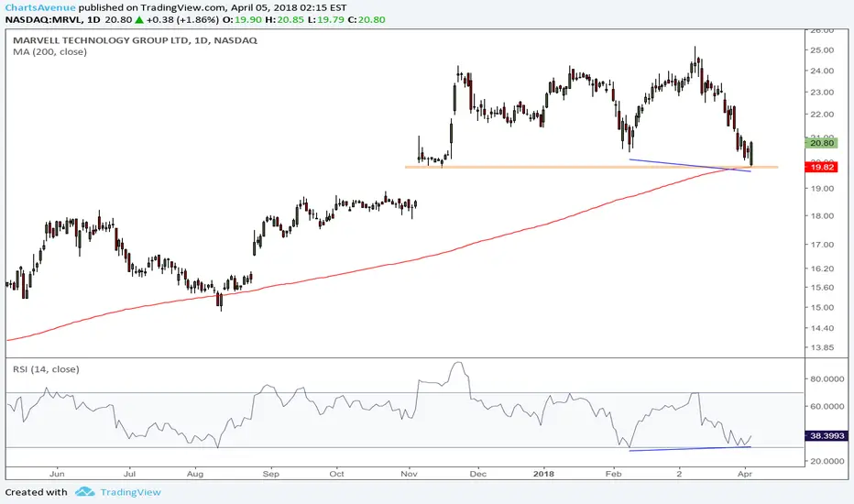854x504 pixels.
Task: Click the 15.00 price axis label
Action: [823, 307]
